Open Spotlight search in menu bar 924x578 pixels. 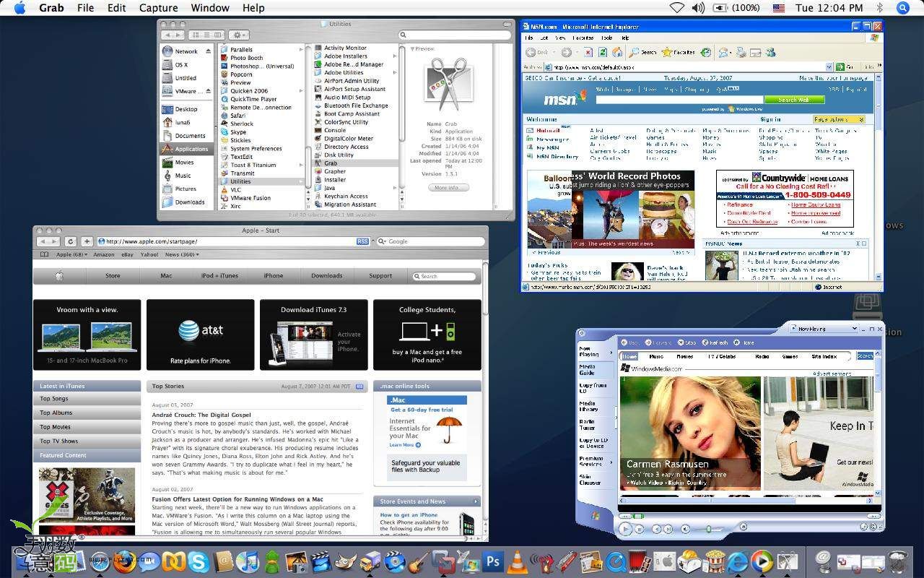tap(902, 8)
